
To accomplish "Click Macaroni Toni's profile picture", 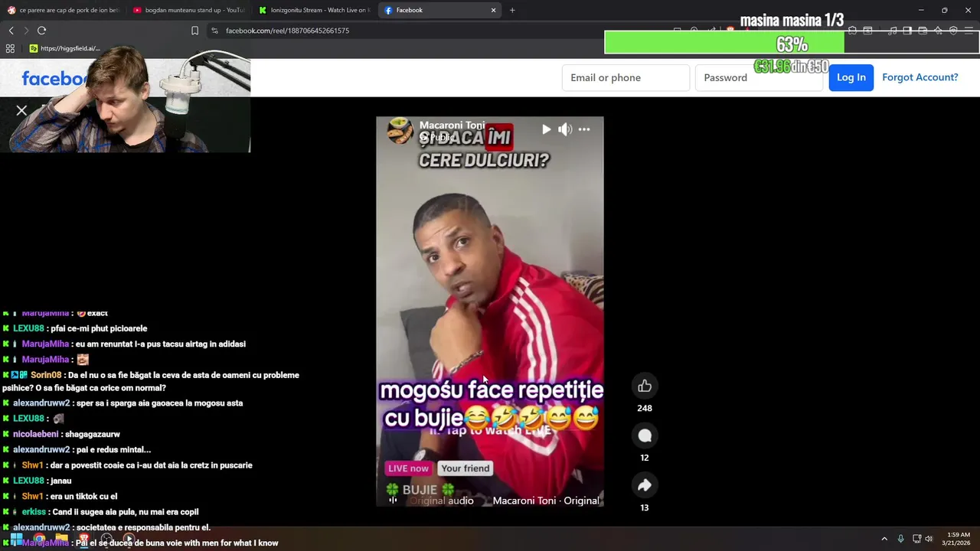I will [x=400, y=131].
